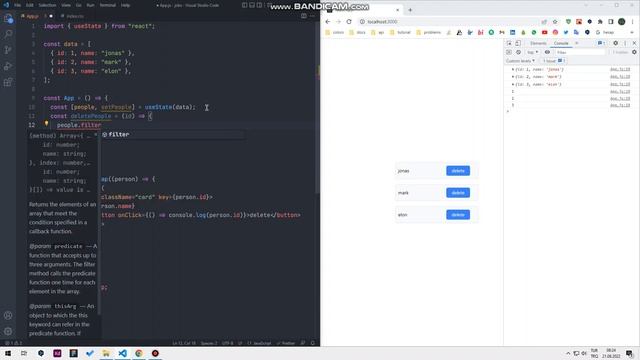
Task: Open the issues counter in console toolbar
Action: coord(553,61)
